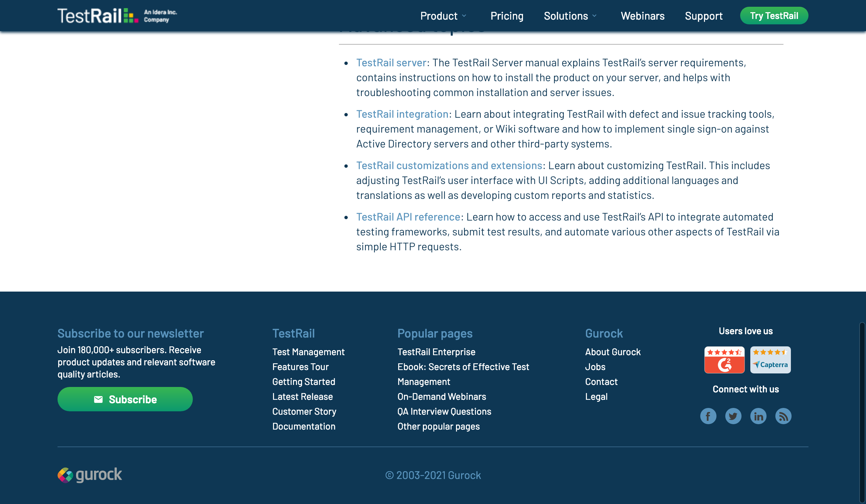
Task: Open the RSS feed icon
Action: coord(783,416)
